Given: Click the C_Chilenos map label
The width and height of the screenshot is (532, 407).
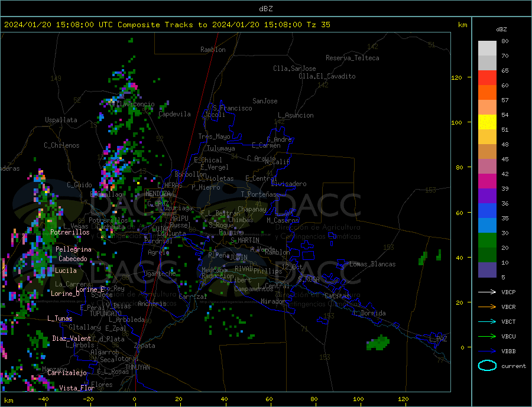Looking at the screenshot, I should (61, 145).
